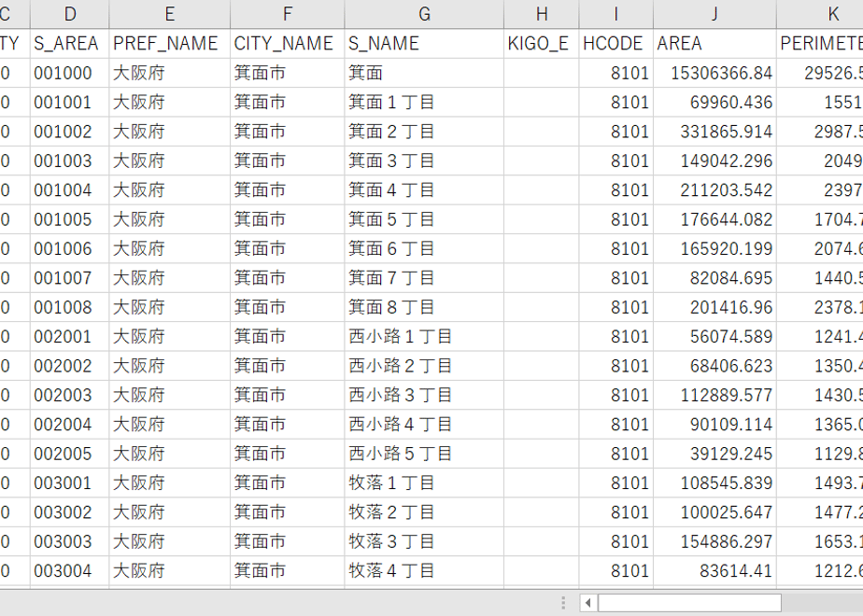Click the PREF_NAME header cell
Image resolution: width=863 pixels, height=616 pixels.
coord(170,44)
